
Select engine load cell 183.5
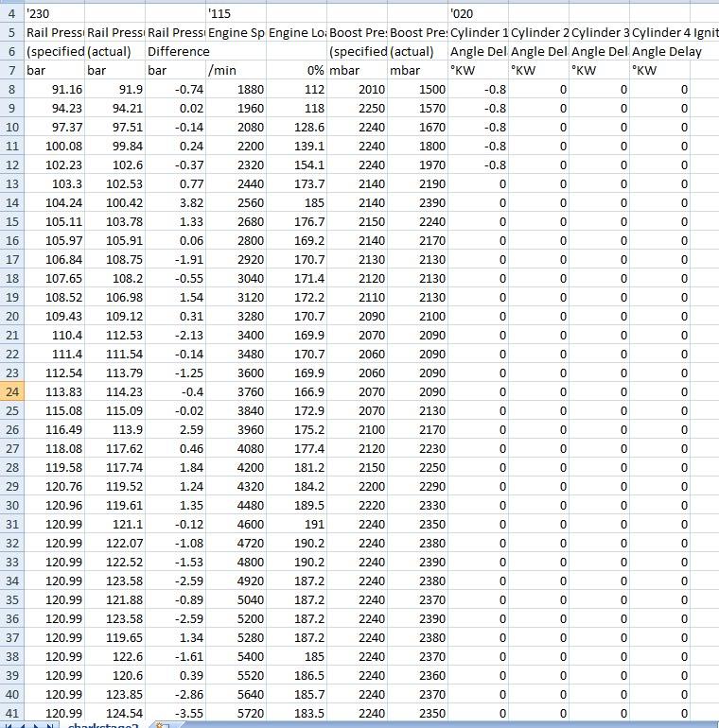pos(297,713)
